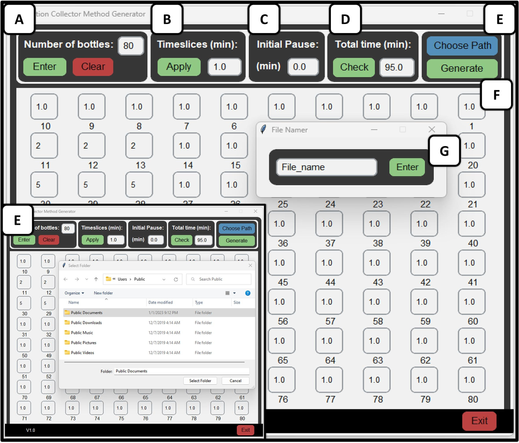
Task: Click Apply in the small inset window
Action: point(93,240)
